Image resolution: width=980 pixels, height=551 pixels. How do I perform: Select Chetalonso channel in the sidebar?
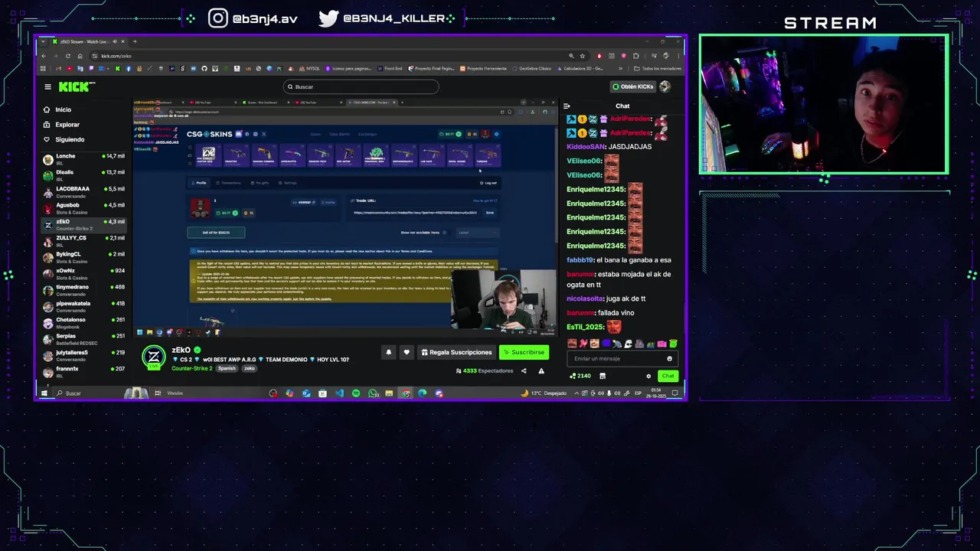pos(83,323)
